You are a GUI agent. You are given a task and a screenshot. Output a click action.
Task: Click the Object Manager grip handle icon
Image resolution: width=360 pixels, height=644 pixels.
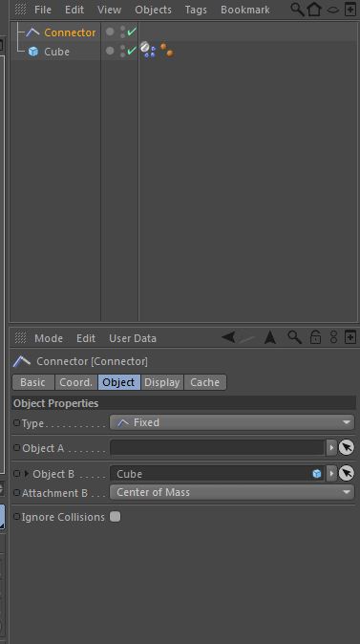[20, 10]
